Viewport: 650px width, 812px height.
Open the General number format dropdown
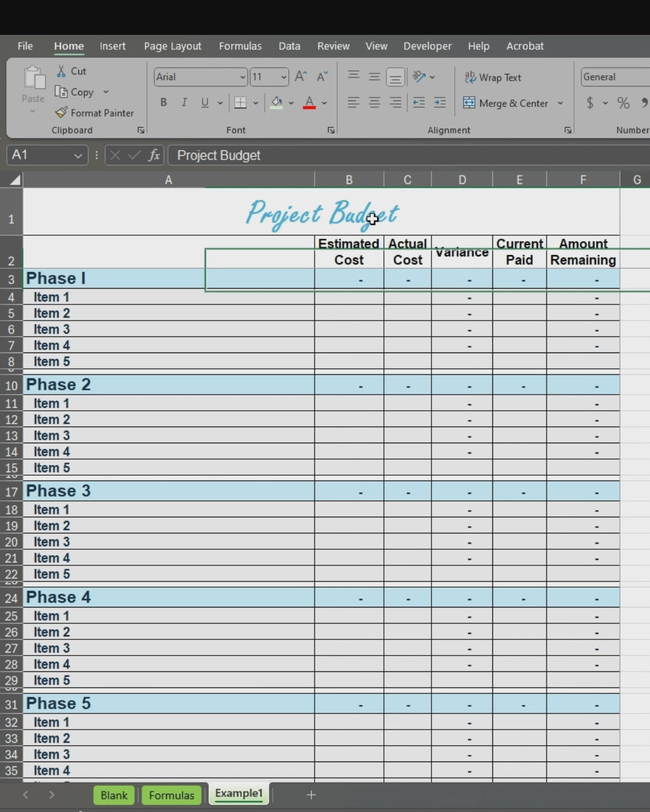pos(614,77)
